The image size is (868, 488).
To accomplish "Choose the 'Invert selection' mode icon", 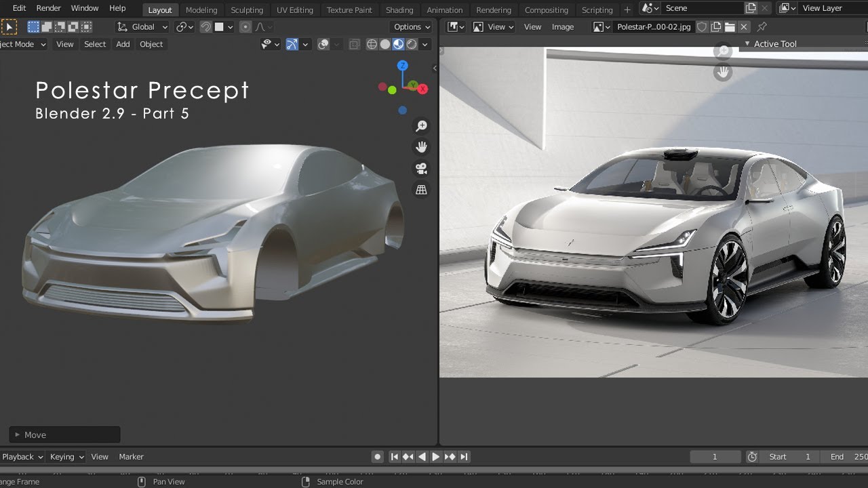I will coord(73,27).
